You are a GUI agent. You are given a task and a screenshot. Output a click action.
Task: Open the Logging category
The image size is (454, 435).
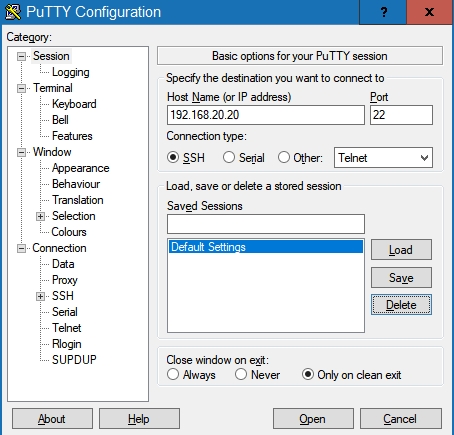point(71,72)
